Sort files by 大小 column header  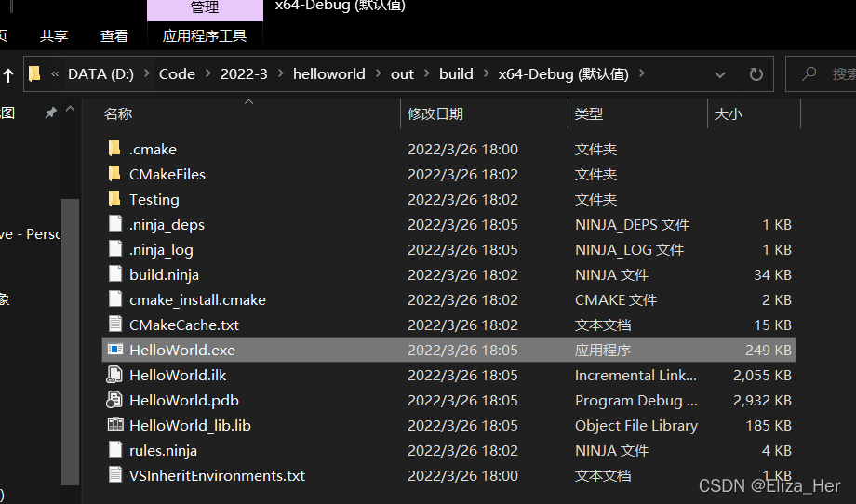click(x=728, y=113)
